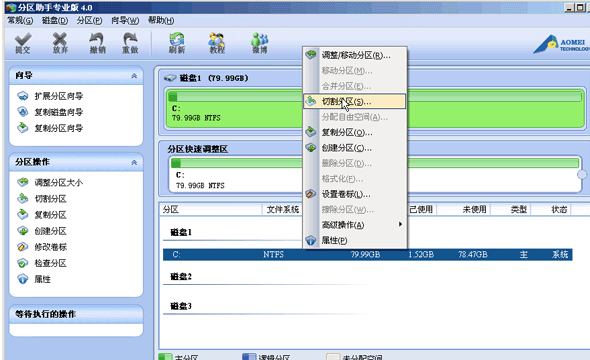Choose 切割分区(S)... in the context menu
590x360 pixels.
tap(354, 101)
